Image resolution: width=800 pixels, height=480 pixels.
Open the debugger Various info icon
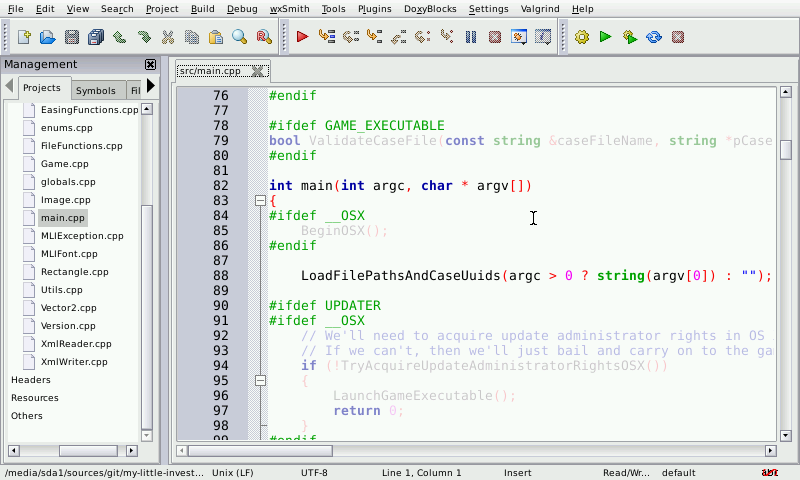(543, 37)
